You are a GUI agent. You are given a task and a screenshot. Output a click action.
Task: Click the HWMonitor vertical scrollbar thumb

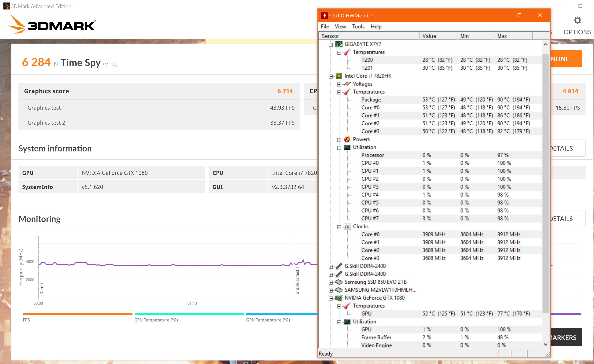click(546, 184)
